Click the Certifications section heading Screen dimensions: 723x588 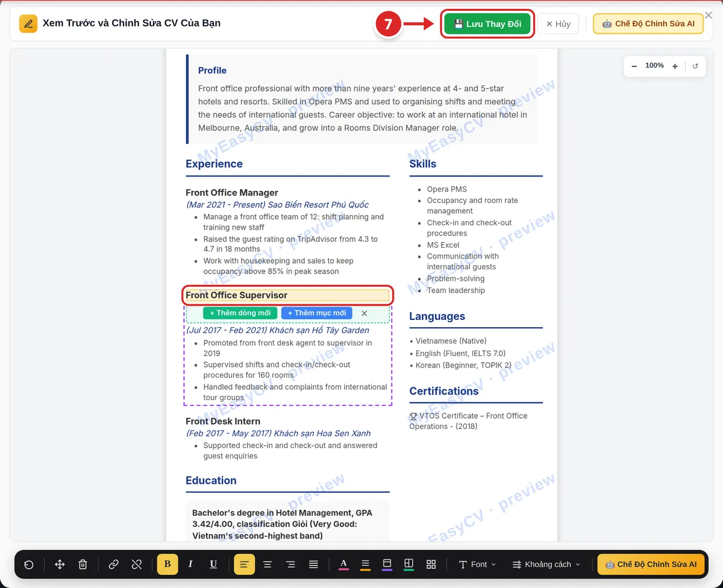[x=444, y=391]
